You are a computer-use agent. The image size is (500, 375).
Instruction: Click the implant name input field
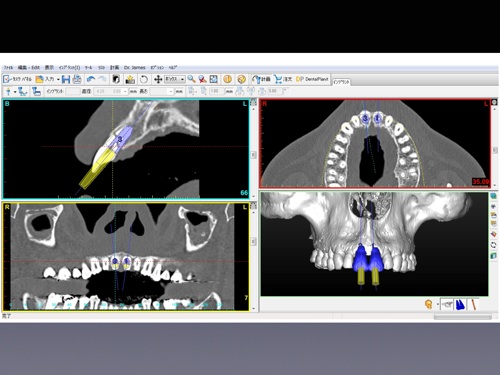coord(73,91)
